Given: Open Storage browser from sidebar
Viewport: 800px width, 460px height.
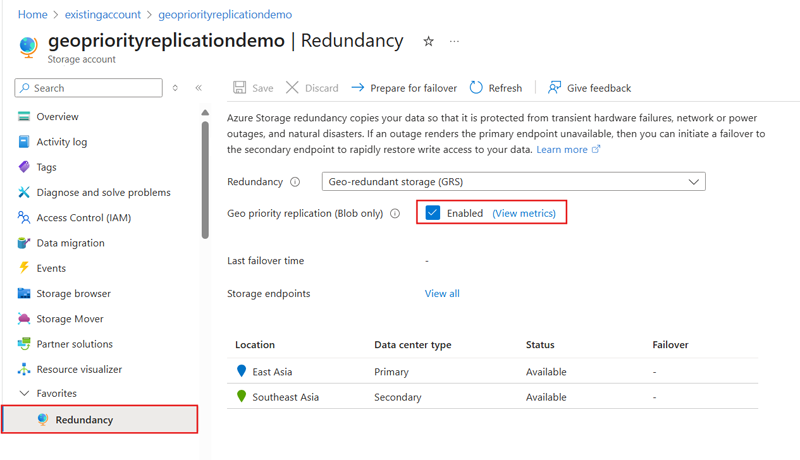Looking at the screenshot, I should (73, 294).
